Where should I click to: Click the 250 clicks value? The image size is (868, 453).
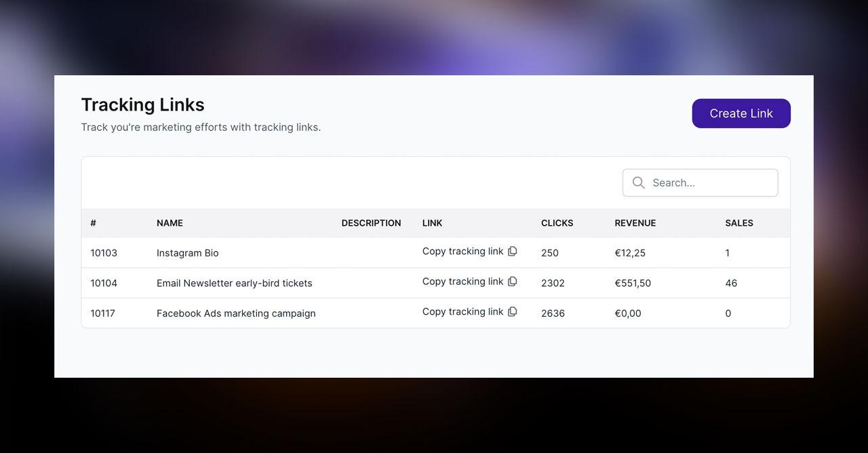tap(550, 253)
